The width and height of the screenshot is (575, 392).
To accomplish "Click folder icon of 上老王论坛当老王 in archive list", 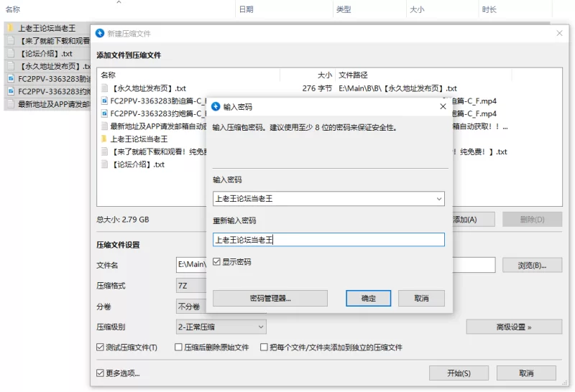I will (104, 139).
